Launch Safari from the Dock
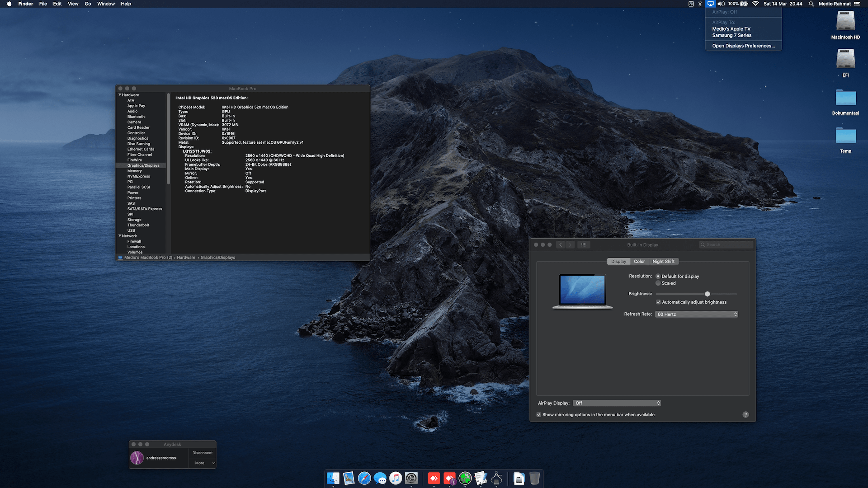Viewport: 868px width, 488px height. pos(364,478)
